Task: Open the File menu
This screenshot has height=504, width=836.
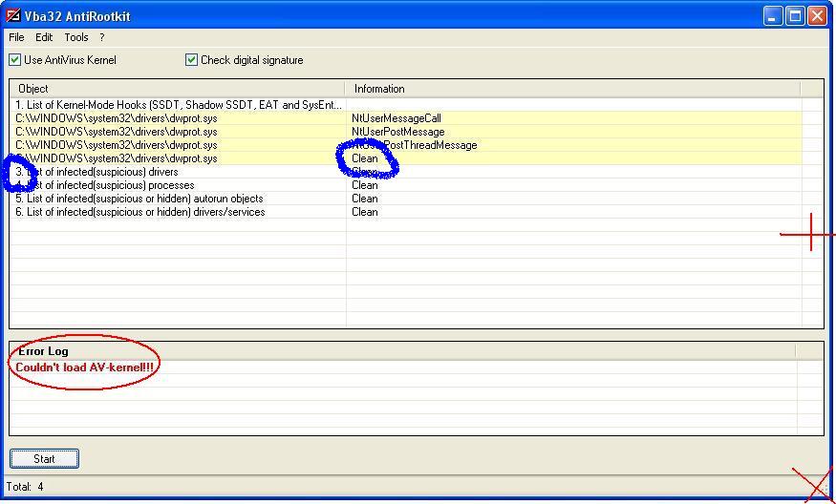Action: pos(16,37)
